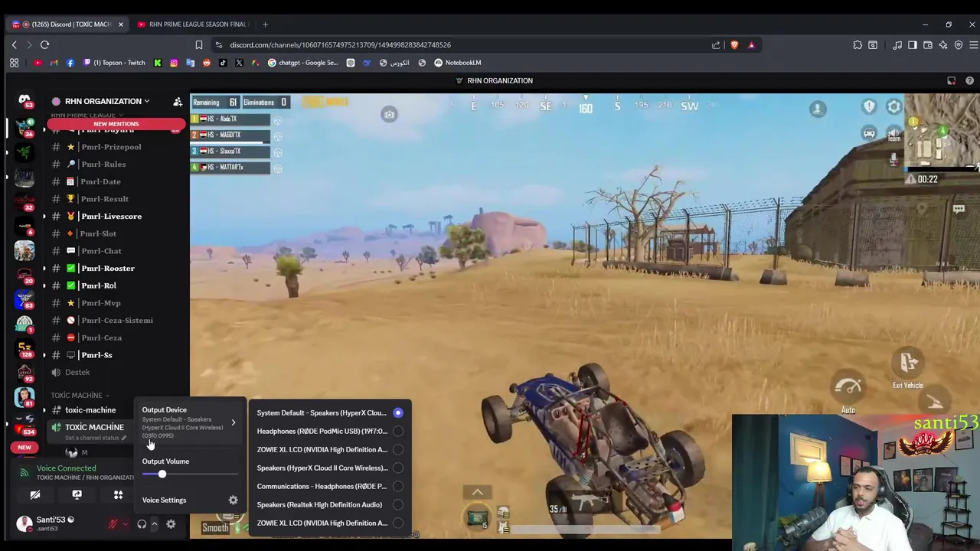Reload the Discord page
The height and width of the screenshot is (551, 980).
click(x=44, y=45)
